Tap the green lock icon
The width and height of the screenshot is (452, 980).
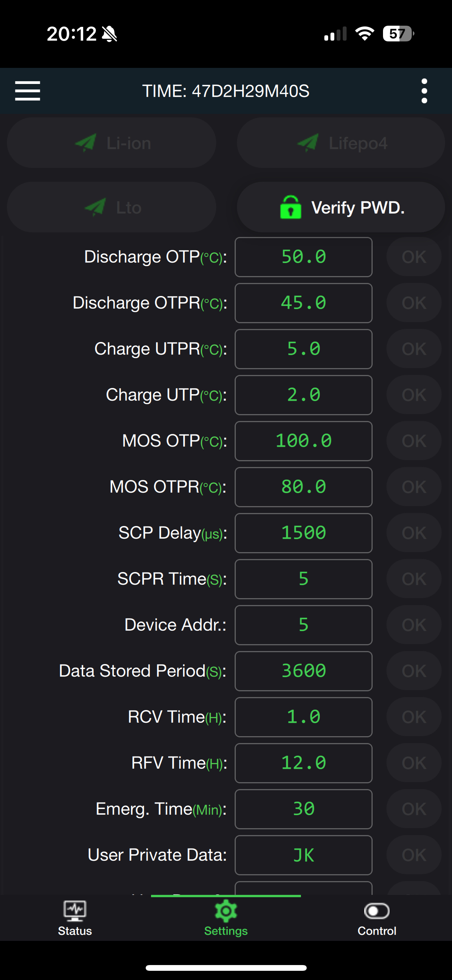291,207
